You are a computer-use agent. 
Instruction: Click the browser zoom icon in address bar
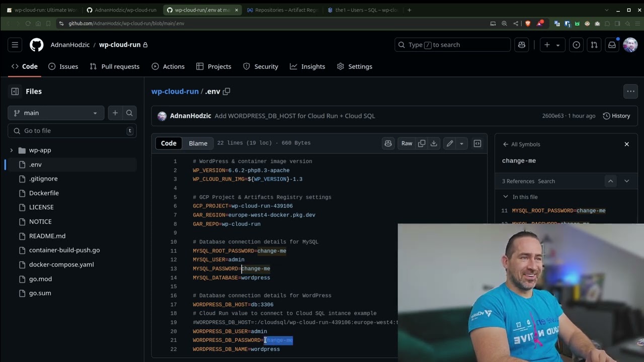(x=504, y=24)
